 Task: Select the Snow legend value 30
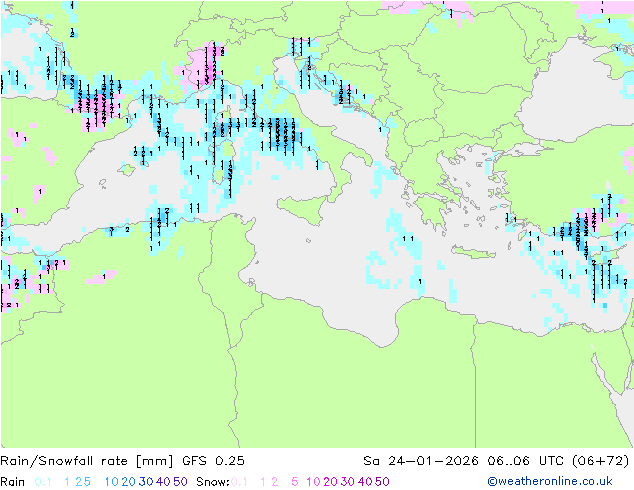coord(348,482)
